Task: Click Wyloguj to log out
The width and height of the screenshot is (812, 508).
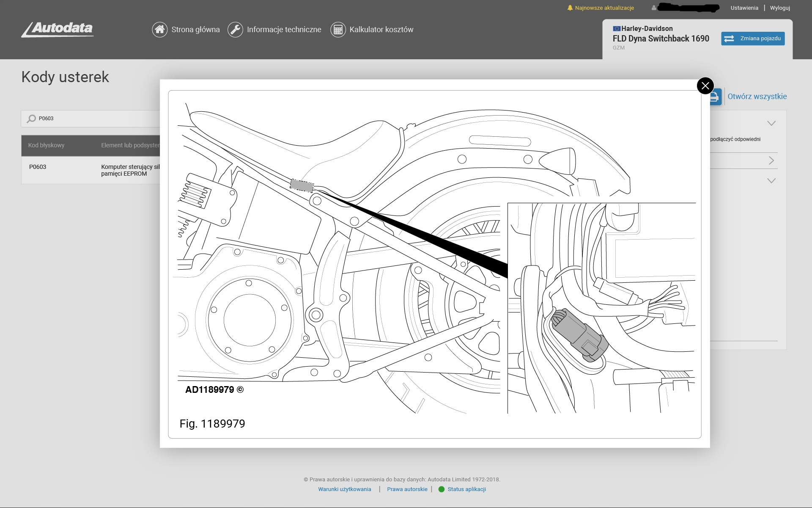Action: pyautogui.click(x=779, y=8)
